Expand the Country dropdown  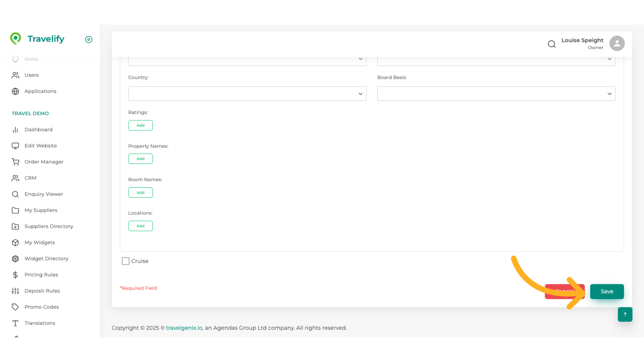tap(247, 94)
